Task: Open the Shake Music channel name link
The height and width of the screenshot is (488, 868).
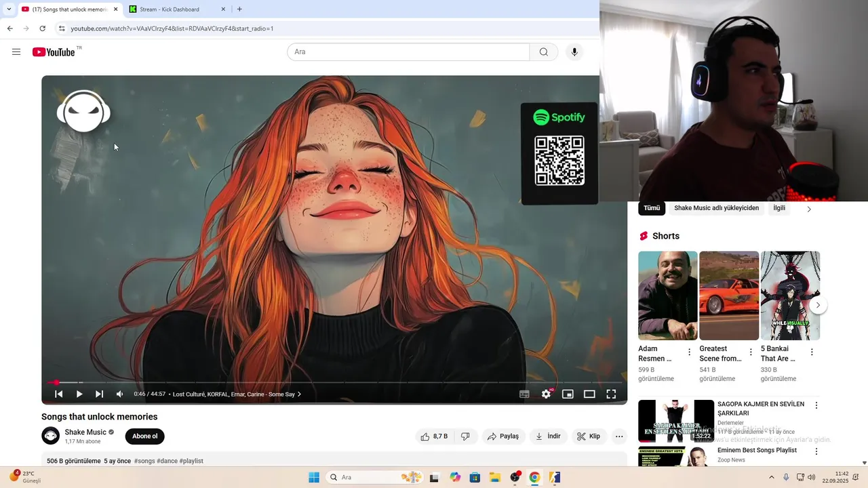Action: pyautogui.click(x=85, y=432)
